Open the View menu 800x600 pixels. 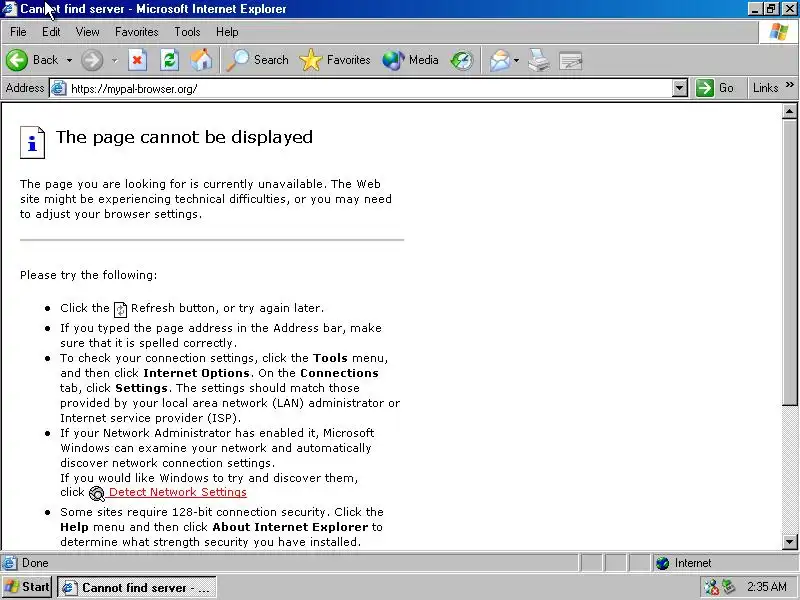[x=87, y=32]
